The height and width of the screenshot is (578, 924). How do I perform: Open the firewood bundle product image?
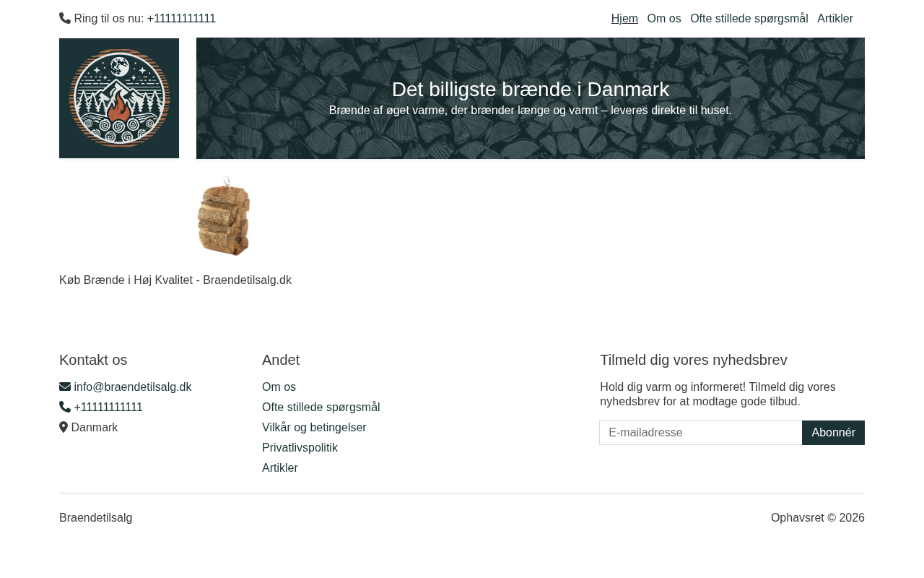pyautogui.click(x=224, y=216)
